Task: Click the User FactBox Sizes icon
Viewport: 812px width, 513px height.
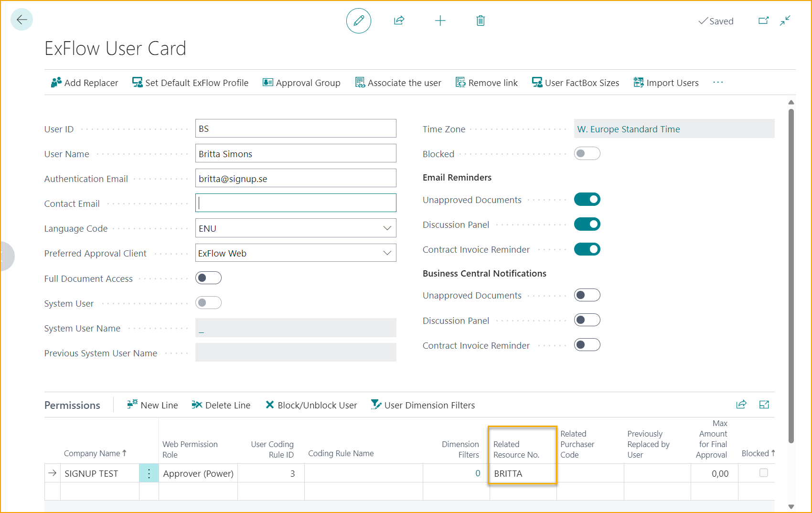Action: pos(537,83)
